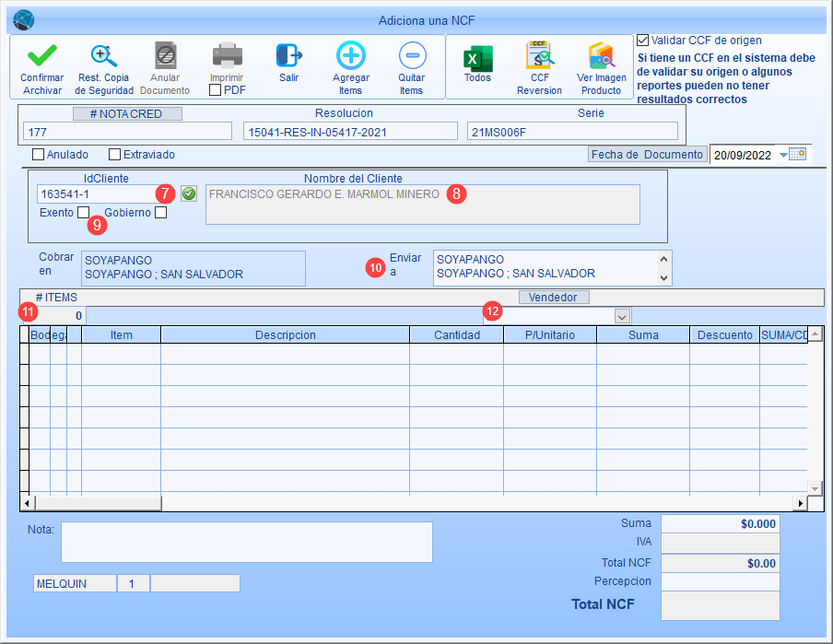833x644 pixels.
Task: Enable the Gobierno checkbox
Action: pyautogui.click(x=160, y=213)
